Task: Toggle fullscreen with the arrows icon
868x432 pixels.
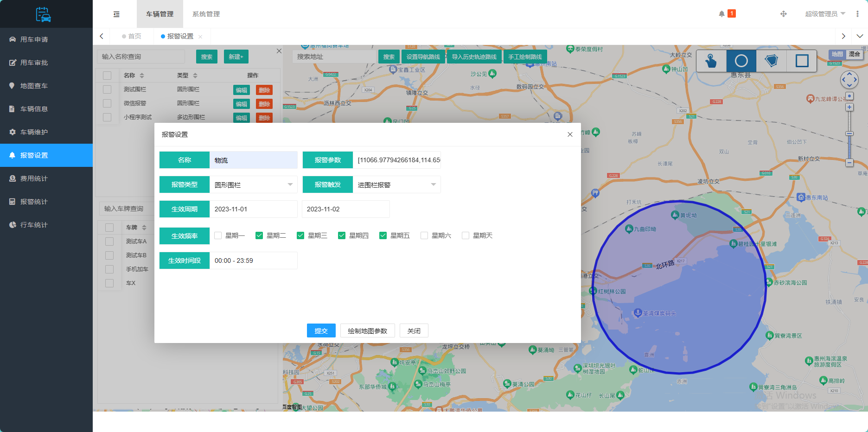Action: click(x=784, y=14)
